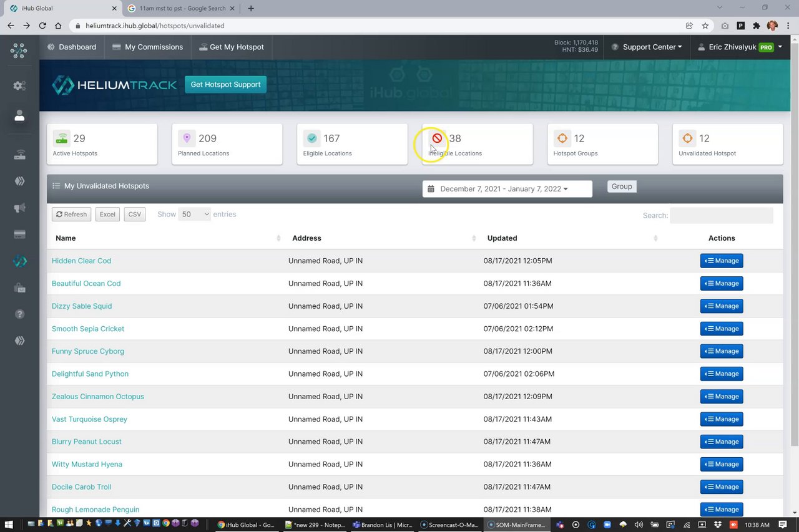
Task: Click the Planned Locations pin icon
Action: 187,138
